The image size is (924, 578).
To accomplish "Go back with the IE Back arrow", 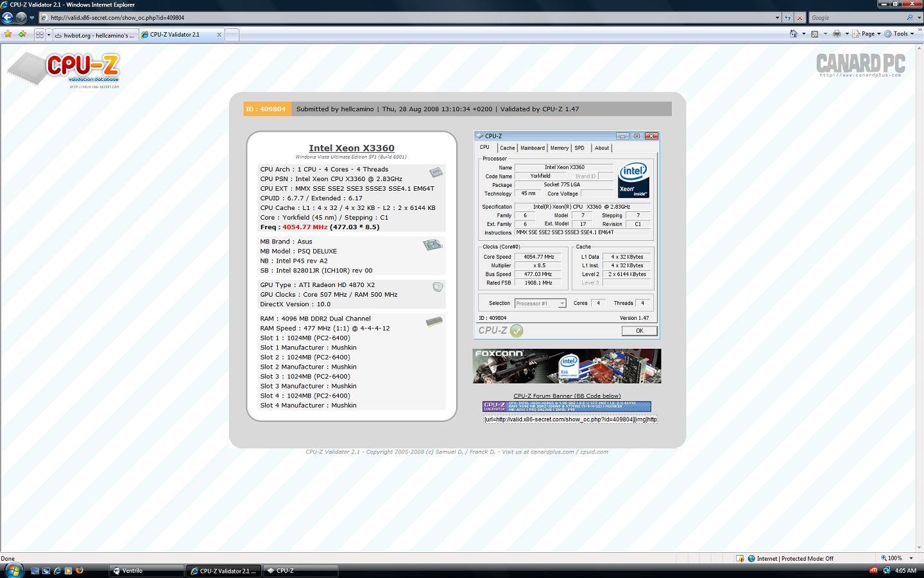I will click(x=8, y=17).
